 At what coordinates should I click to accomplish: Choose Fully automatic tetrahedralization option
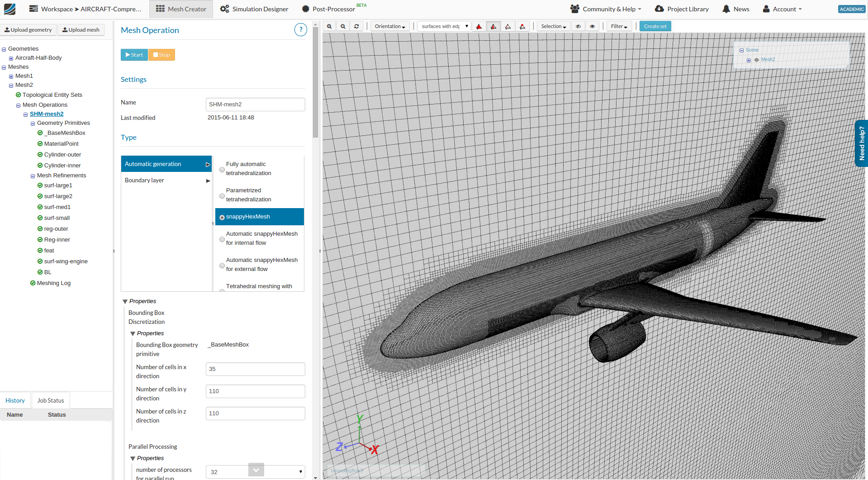click(x=222, y=169)
